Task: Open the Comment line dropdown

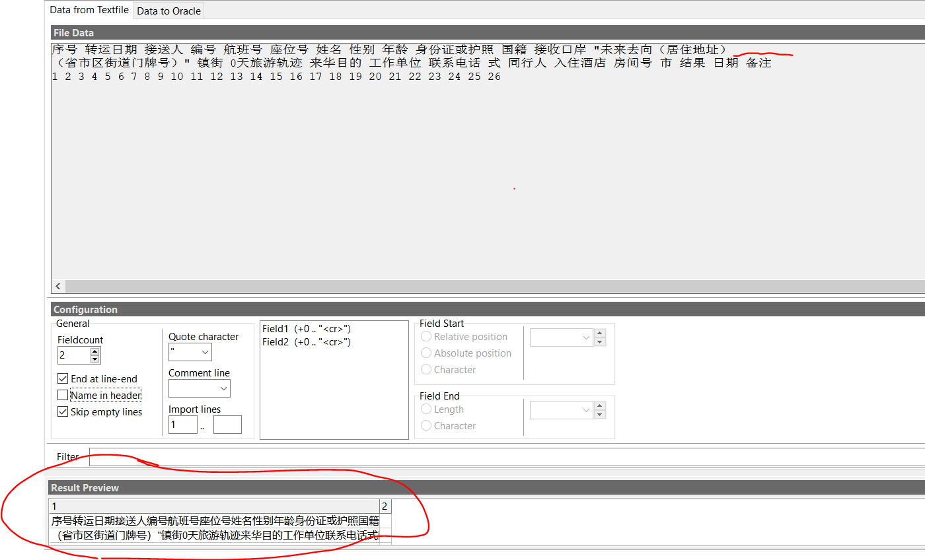Action: coord(223,389)
